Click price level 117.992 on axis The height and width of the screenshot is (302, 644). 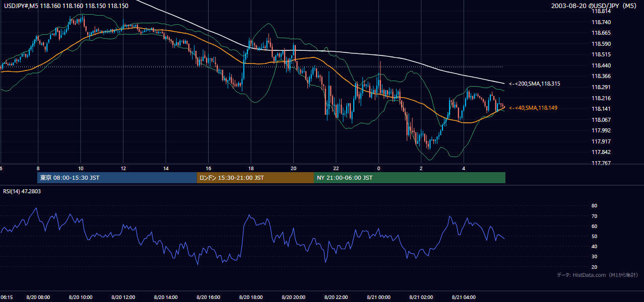coord(601,130)
